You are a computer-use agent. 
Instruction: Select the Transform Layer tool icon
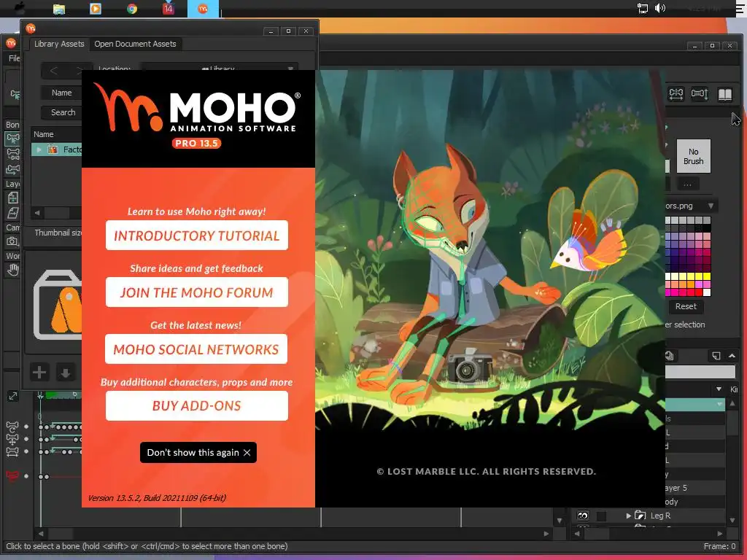[13, 197]
